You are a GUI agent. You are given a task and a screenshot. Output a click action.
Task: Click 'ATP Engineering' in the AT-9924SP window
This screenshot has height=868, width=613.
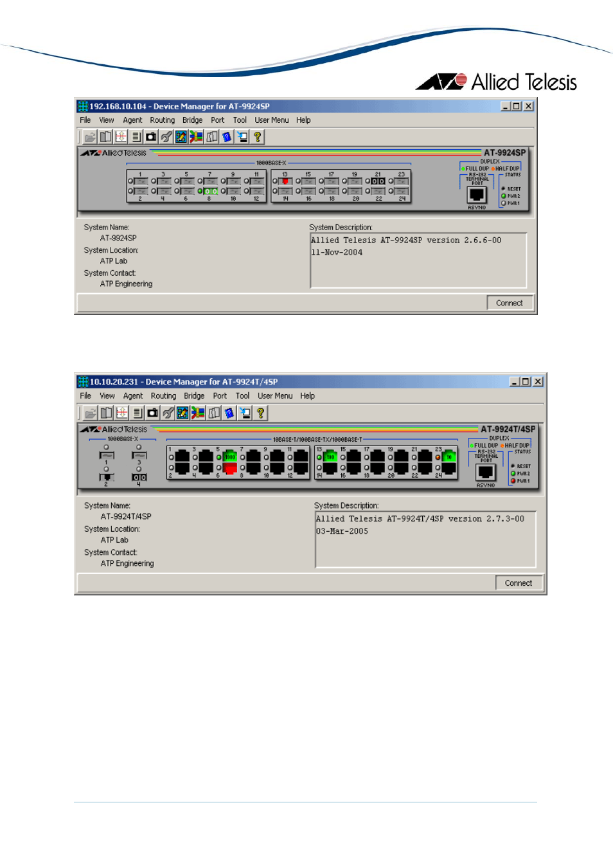pyautogui.click(x=127, y=284)
